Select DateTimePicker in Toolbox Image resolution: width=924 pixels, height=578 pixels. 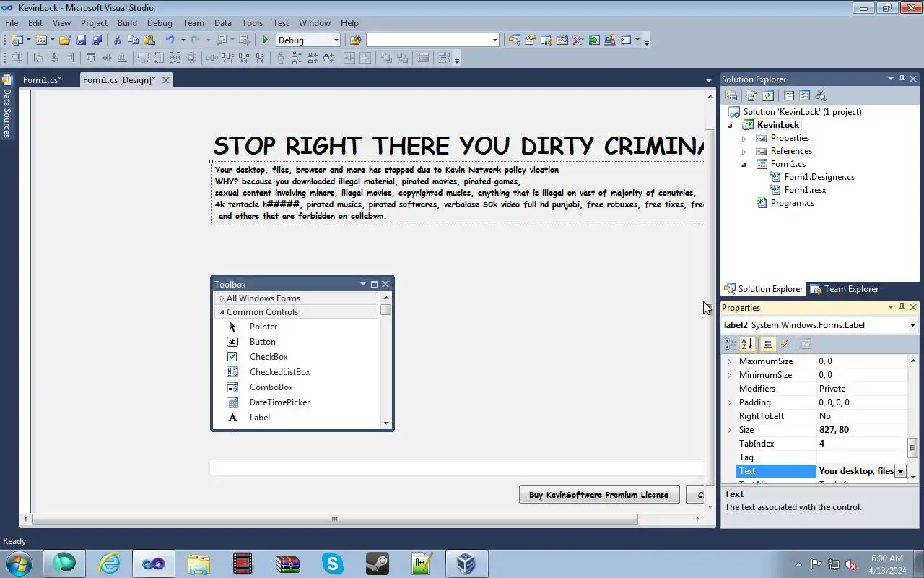tap(279, 402)
